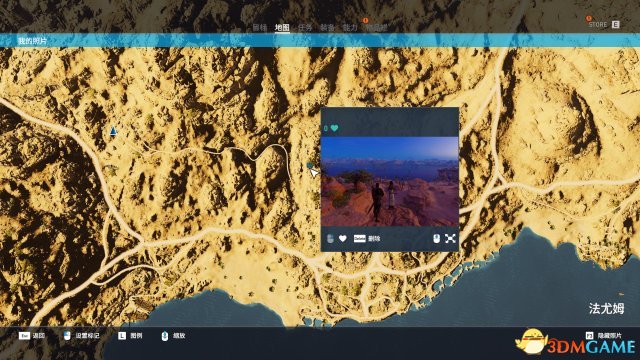The image size is (640, 360).
Task: Toggle hide photos option at bottom right
Action: [x=604, y=336]
